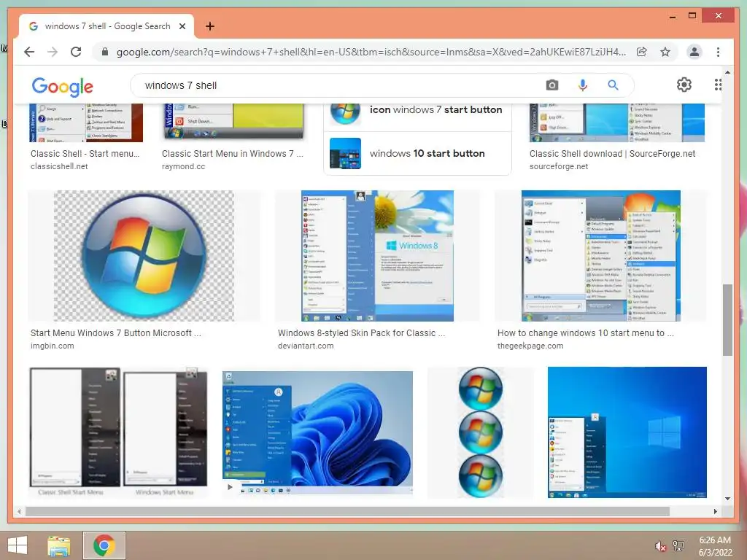Select the windows 7 shell tab
The image size is (747, 560).
pyautogui.click(x=107, y=26)
